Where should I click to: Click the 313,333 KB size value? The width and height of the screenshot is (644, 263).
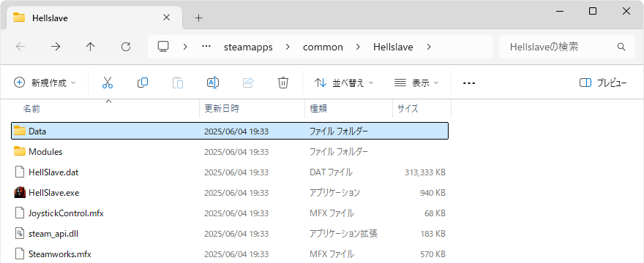point(425,172)
